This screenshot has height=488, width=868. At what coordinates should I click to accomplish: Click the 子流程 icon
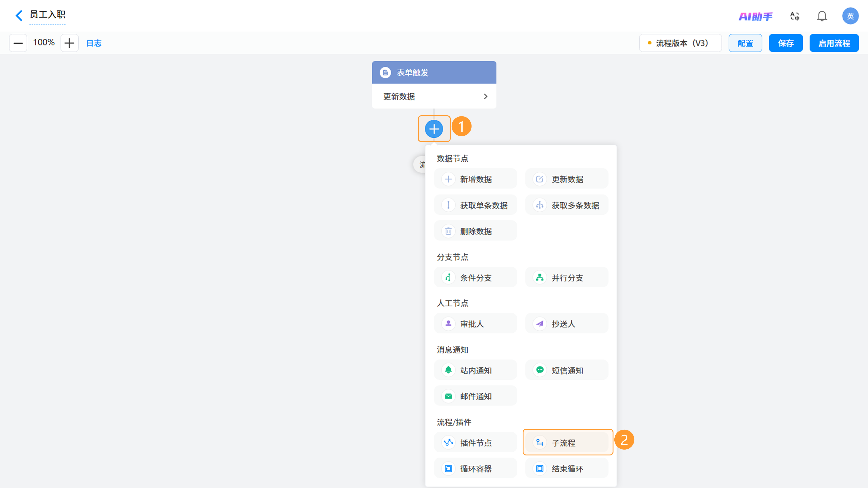coord(540,443)
